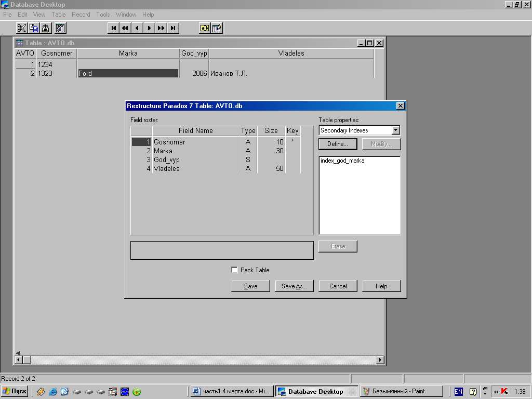Open the File menu

point(7,15)
